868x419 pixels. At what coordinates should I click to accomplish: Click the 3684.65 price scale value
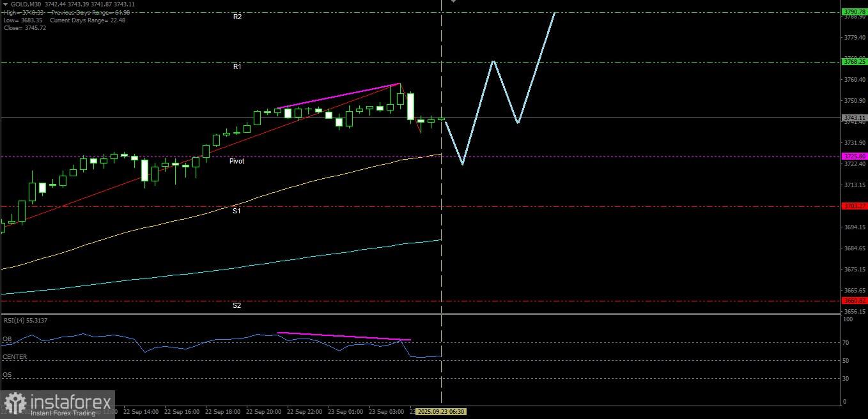click(x=855, y=248)
